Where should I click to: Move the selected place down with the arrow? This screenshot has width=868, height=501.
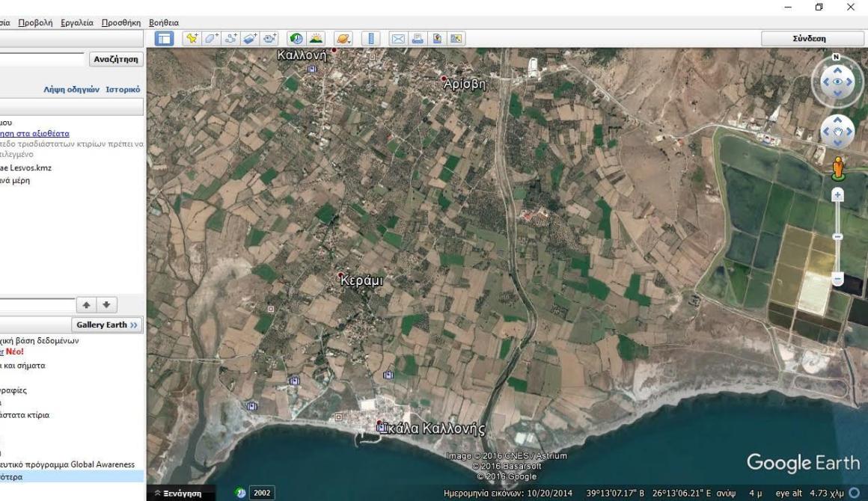(106, 304)
